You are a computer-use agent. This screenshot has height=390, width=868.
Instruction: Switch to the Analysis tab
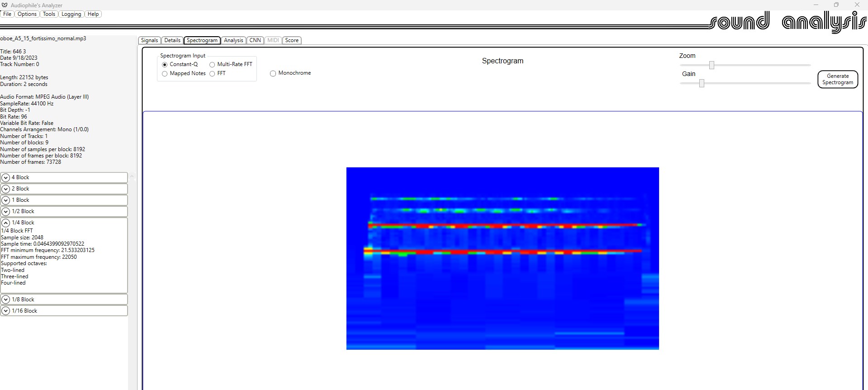(233, 40)
